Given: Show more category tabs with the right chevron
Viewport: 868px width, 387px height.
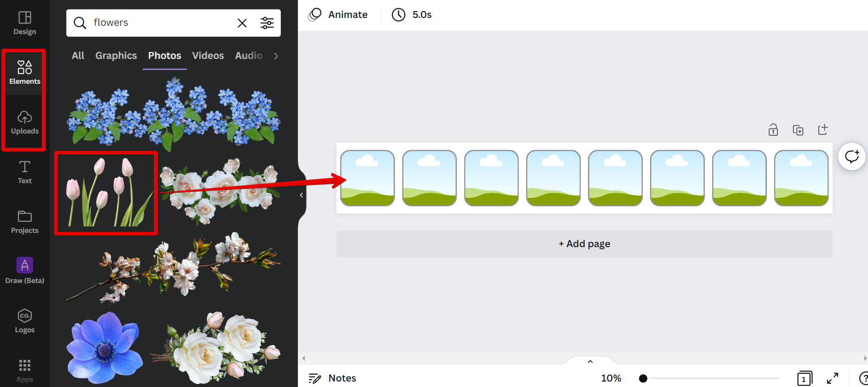Looking at the screenshot, I should click(276, 56).
